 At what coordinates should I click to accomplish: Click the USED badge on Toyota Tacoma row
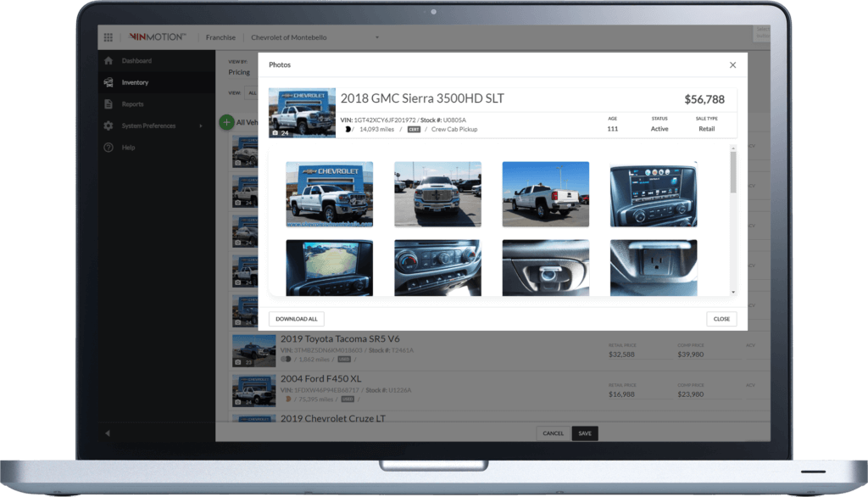click(x=344, y=359)
